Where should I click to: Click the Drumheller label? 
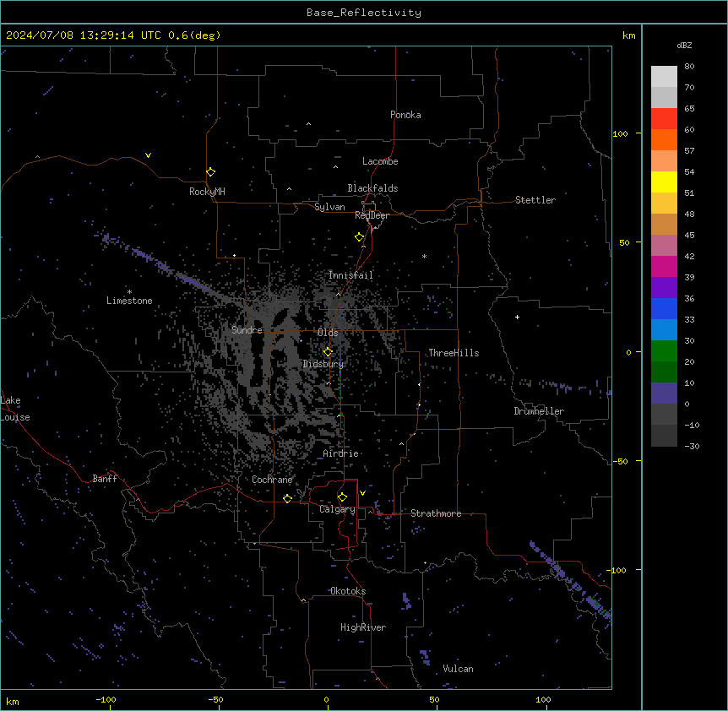coord(539,411)
